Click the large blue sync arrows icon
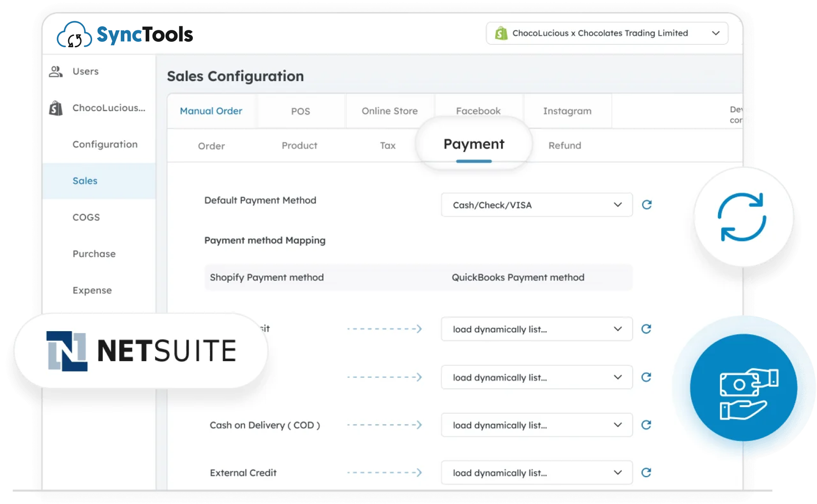This screenshot has height=504, width=817. [x=742, y=217]
